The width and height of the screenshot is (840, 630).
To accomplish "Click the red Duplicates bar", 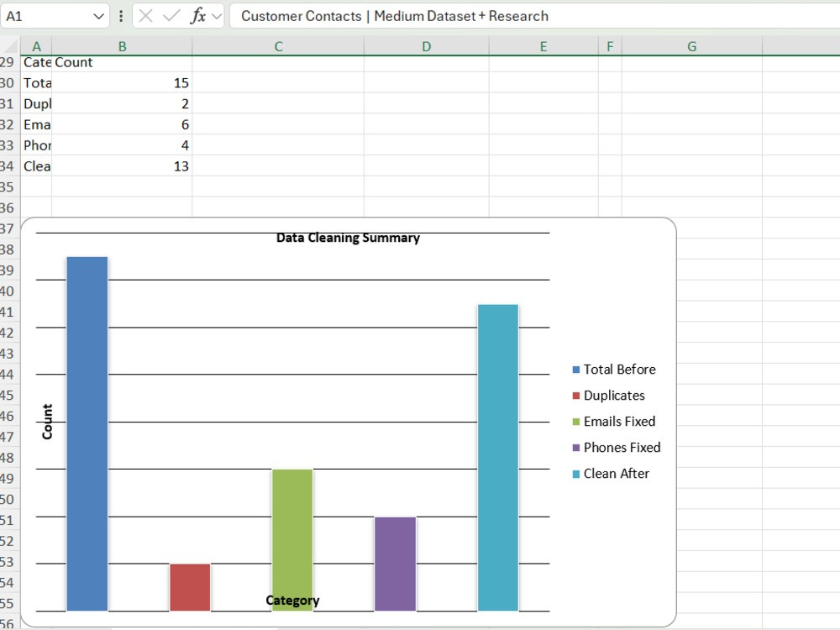I will coord(190,587).
